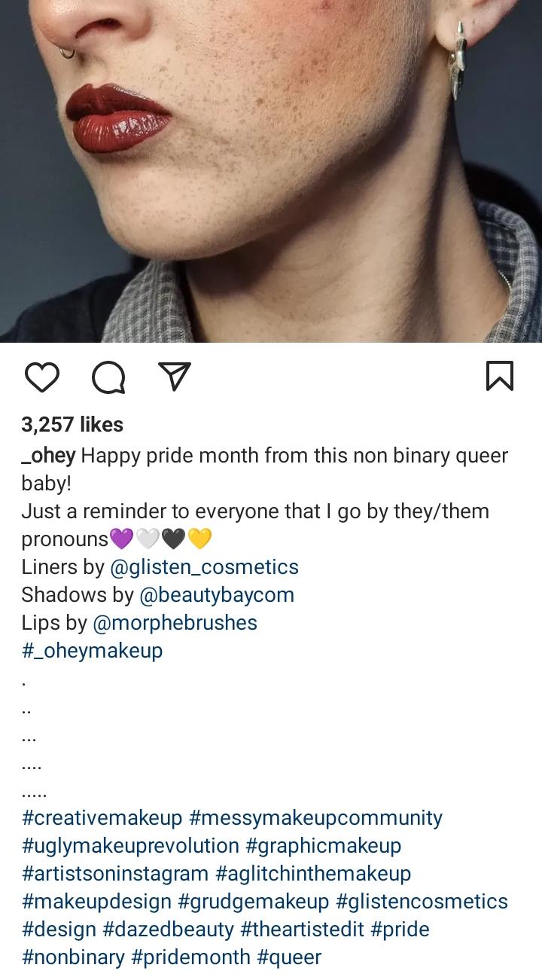This screenshot has height=980, width=542.
Task: Open comments with the speech bubble icon
Action: click(108, 377)
